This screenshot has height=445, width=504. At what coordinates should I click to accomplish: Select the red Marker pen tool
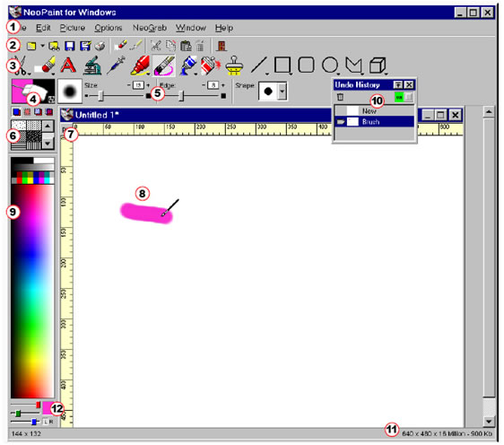(x=140, y=65)
